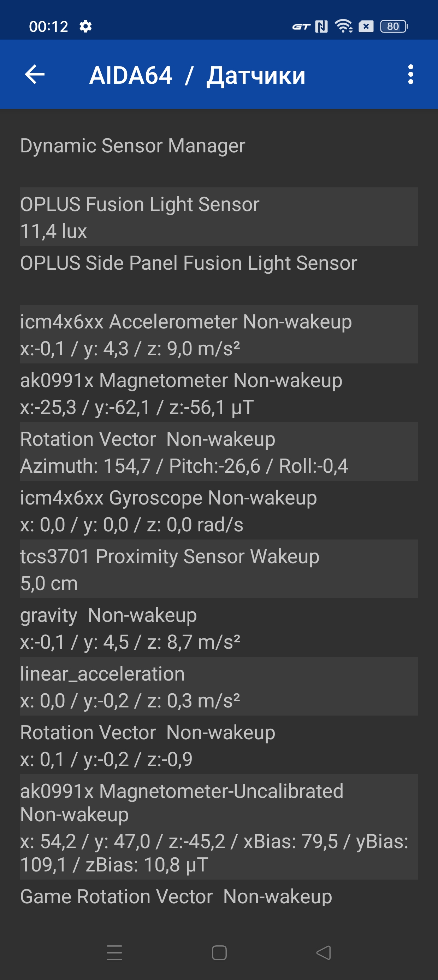
Task: Select the tcs3701 Proximity Sensor entry
Action: [x=219, y=569]
